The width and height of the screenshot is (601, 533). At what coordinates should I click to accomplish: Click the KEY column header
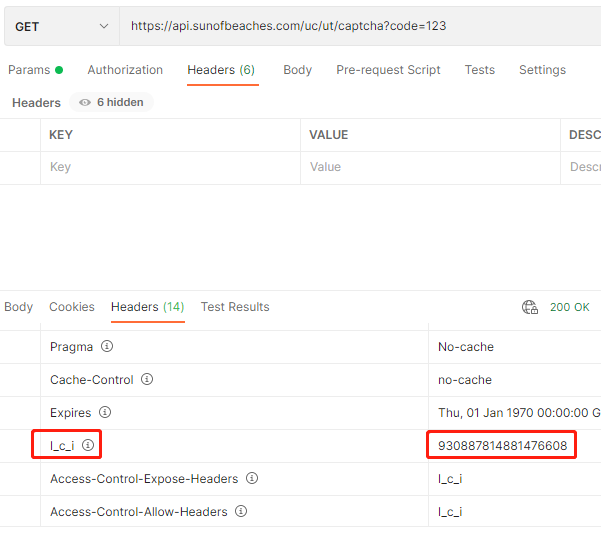coord(61,135)
